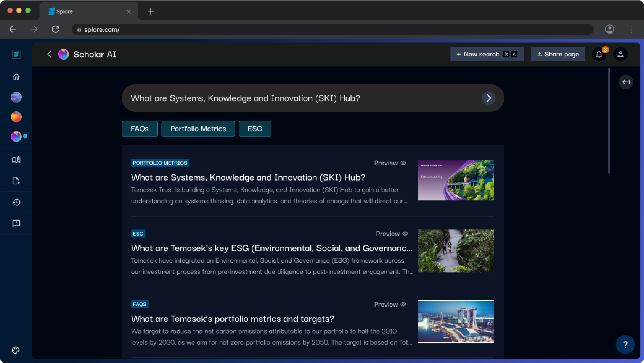Collapse the right side panel arrow
Image resolution: width=644 pixels, height=363 pixels.
[x=626, y=82]
